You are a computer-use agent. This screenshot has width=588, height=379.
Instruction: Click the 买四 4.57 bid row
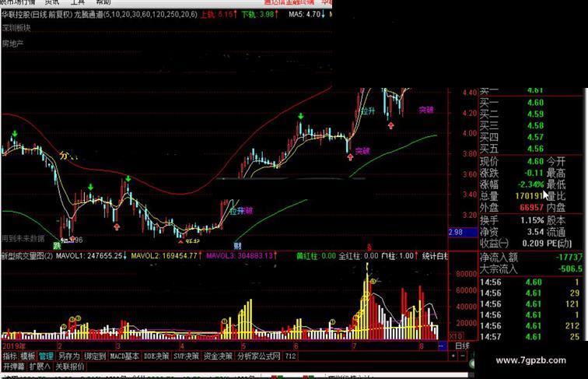512,137
